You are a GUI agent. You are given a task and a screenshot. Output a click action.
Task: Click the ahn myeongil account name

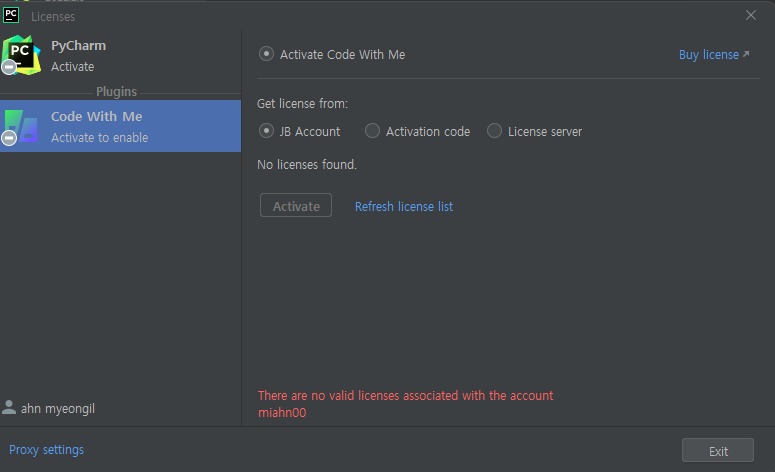[58, 409]
